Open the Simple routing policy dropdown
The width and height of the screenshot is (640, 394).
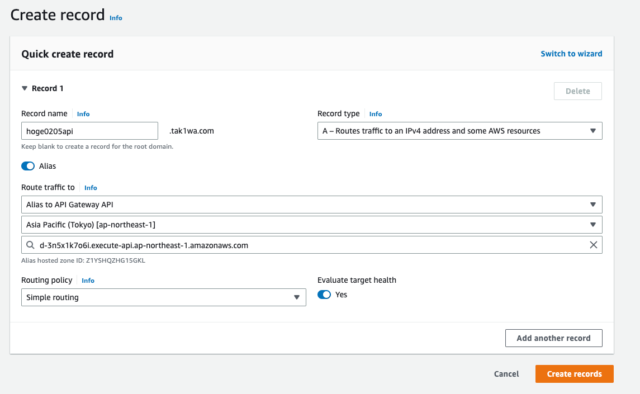(164, 297)
